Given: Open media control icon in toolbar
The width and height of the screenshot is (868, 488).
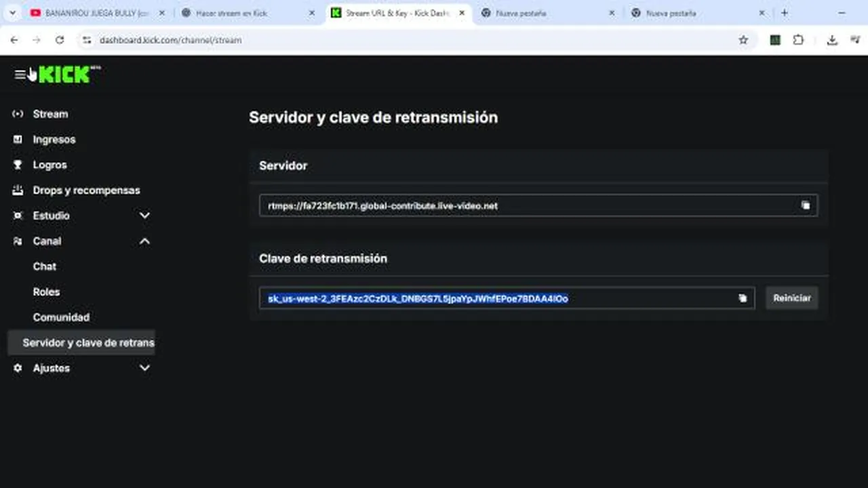Looking at the screenshot, I should 855,40.
